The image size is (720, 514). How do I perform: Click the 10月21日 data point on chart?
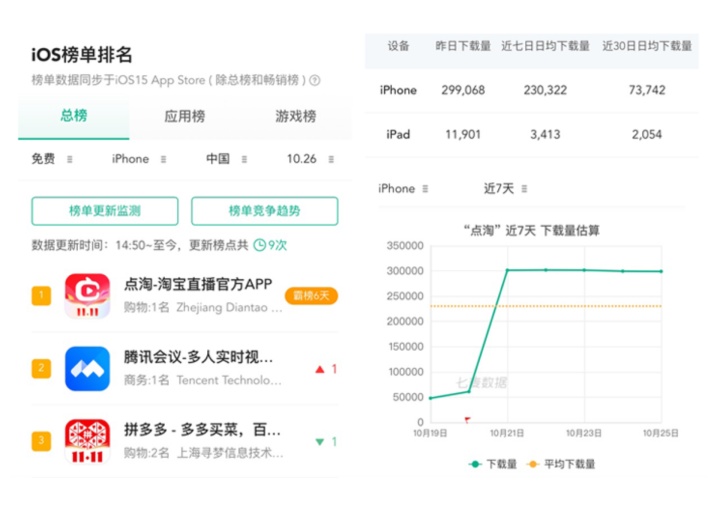click(507, 270)
